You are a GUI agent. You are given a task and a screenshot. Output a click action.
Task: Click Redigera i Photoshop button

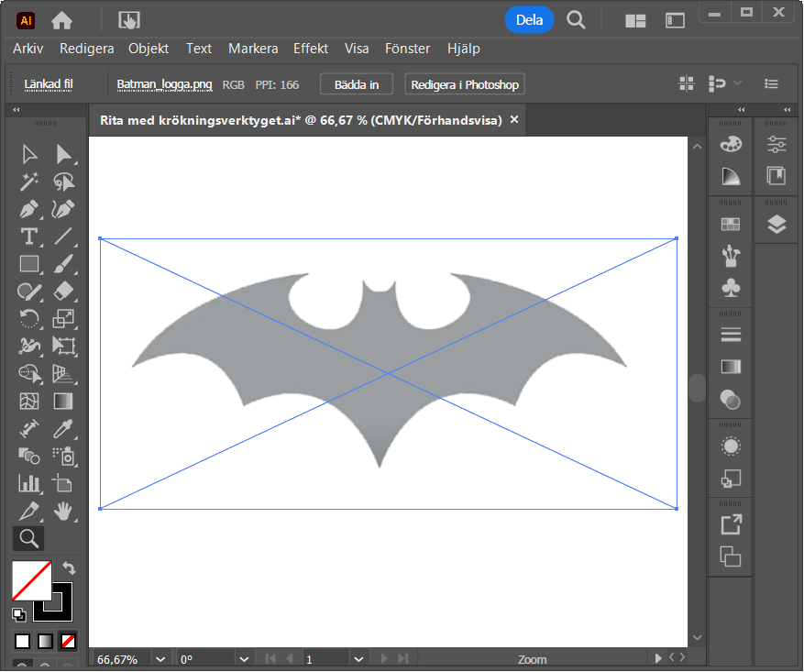coord(465,84)
